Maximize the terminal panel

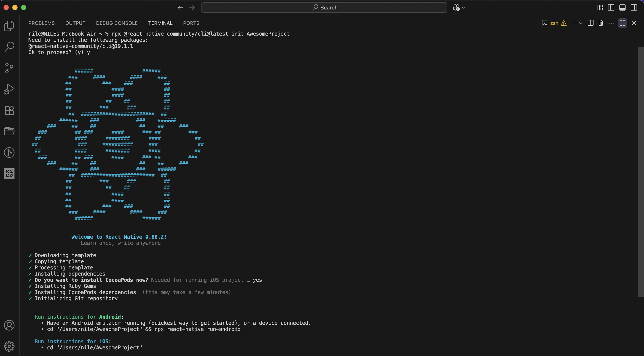coord(622,23)
